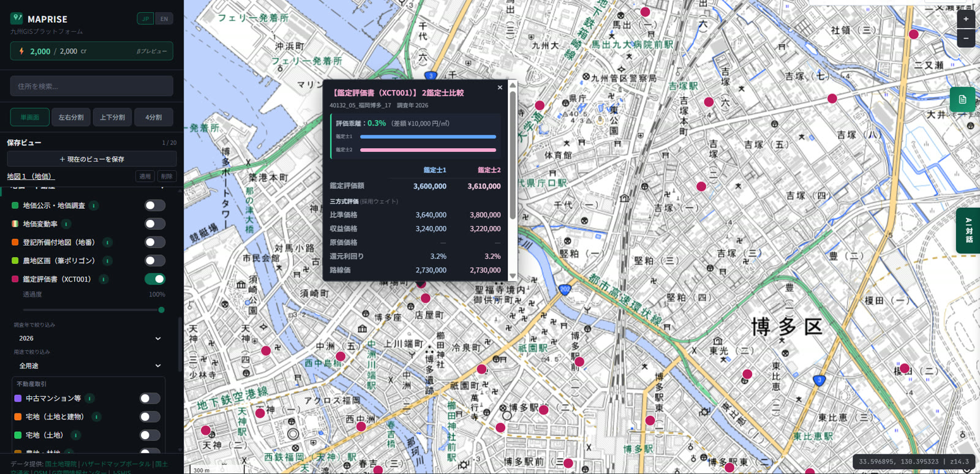
Task: Click the βプレビュー label
Action: [x=151, y=51]
